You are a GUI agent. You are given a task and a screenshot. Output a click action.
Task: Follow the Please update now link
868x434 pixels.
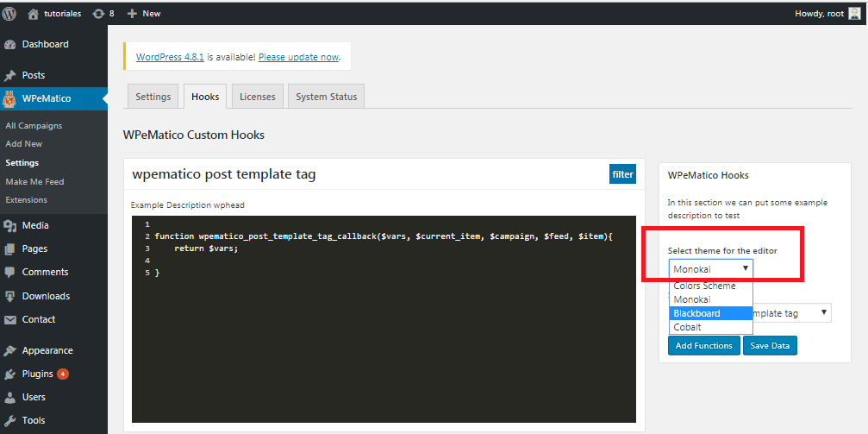coord(298,57)
